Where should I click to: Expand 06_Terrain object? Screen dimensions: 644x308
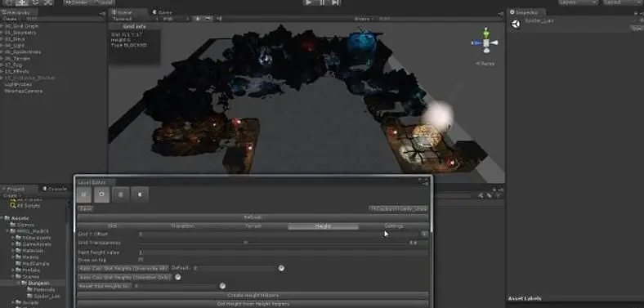[2, 58]
